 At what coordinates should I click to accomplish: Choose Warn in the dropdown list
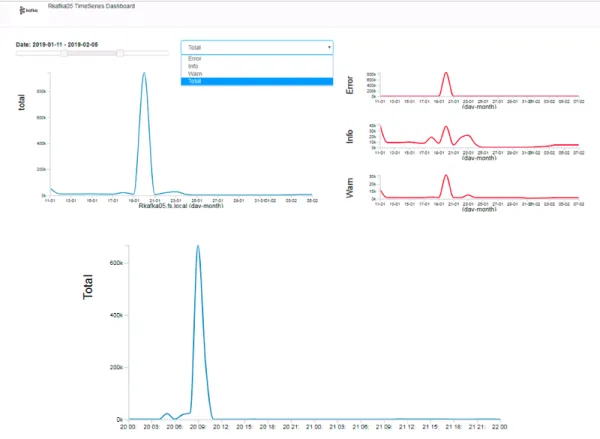tap(257, 74)
